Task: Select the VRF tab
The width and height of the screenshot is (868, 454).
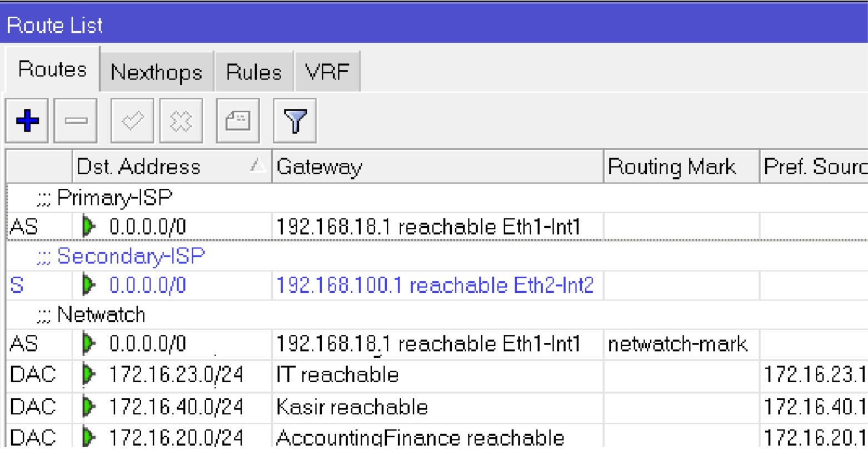Action: pyautogui.click(x=327, y=72)
